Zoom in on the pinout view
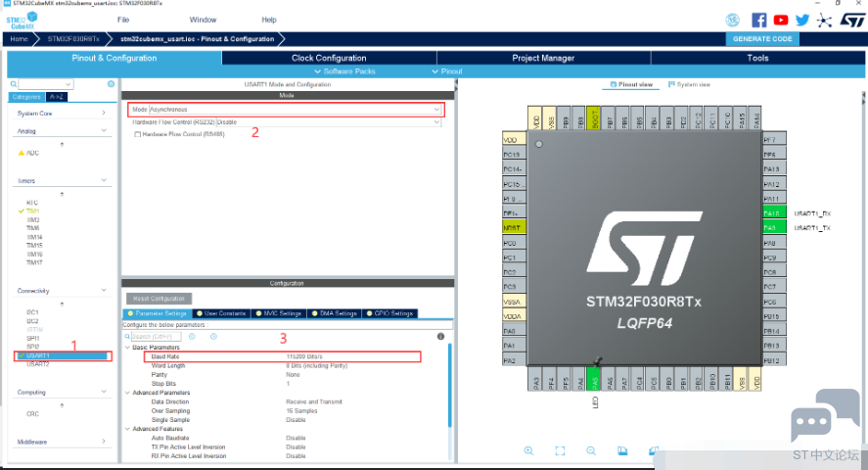This screenshot has width=868, height=470. 528,450
